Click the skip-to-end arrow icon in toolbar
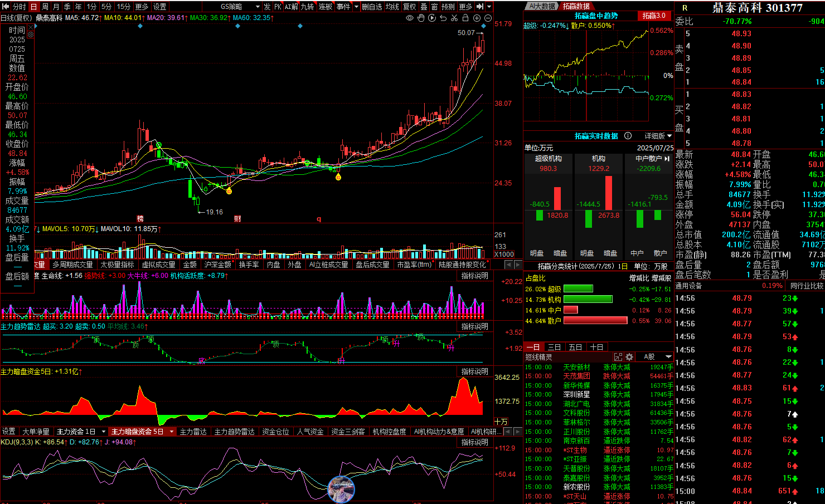Image resolution: width=825 pixels, height=504 pixels. 480,7
